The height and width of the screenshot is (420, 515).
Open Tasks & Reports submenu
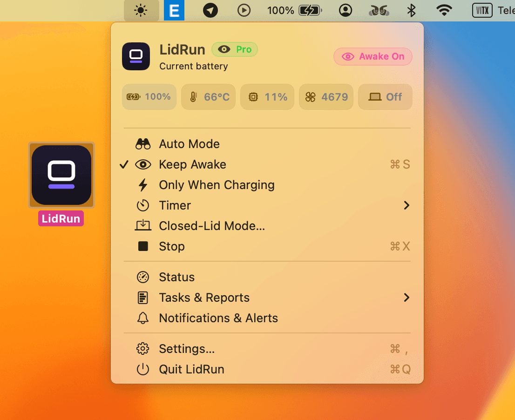tap(267, 298)
